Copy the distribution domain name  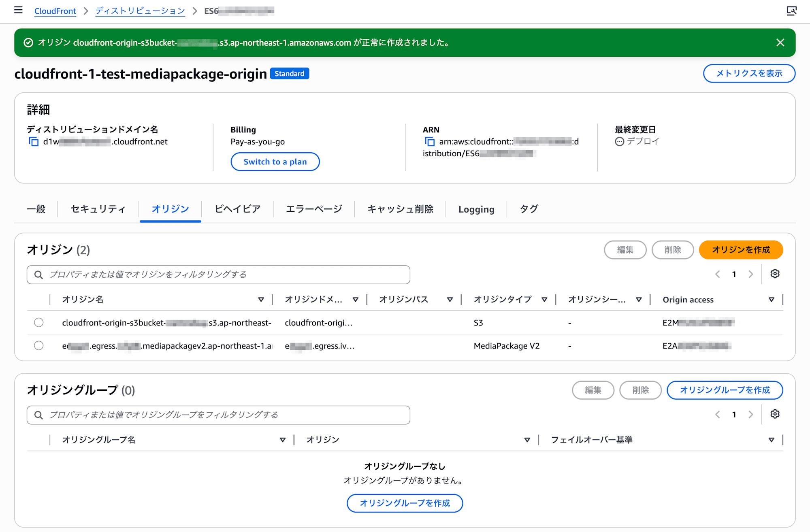tap(34, 142)
